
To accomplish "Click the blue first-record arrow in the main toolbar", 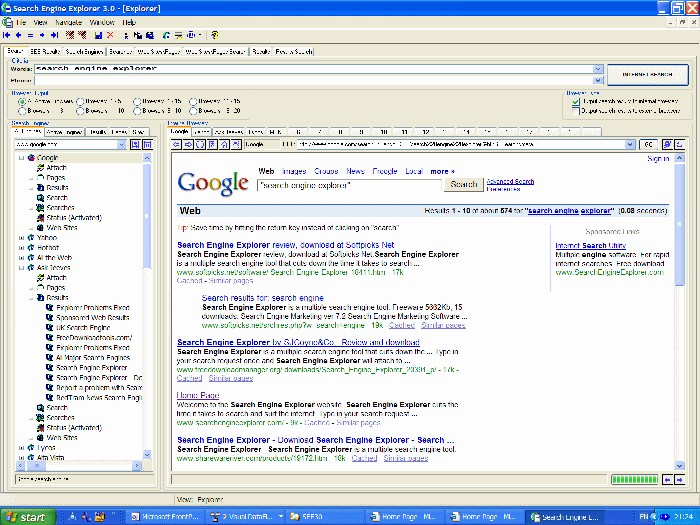I will coord(7,35).
